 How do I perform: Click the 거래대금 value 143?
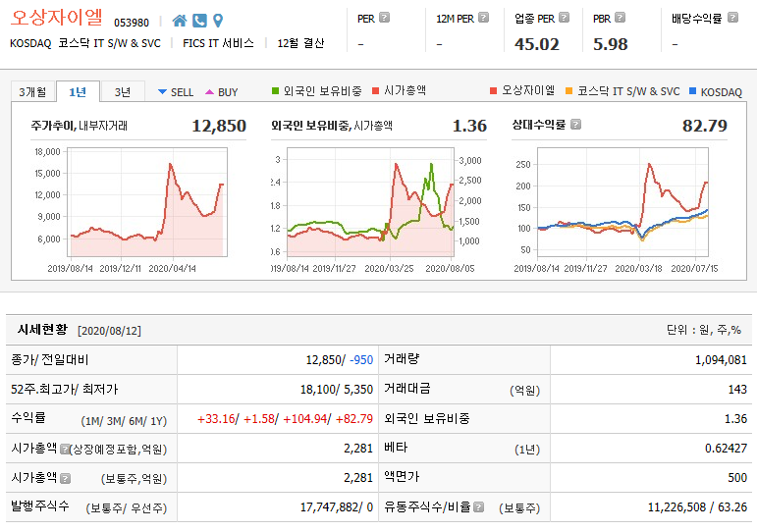737,390
